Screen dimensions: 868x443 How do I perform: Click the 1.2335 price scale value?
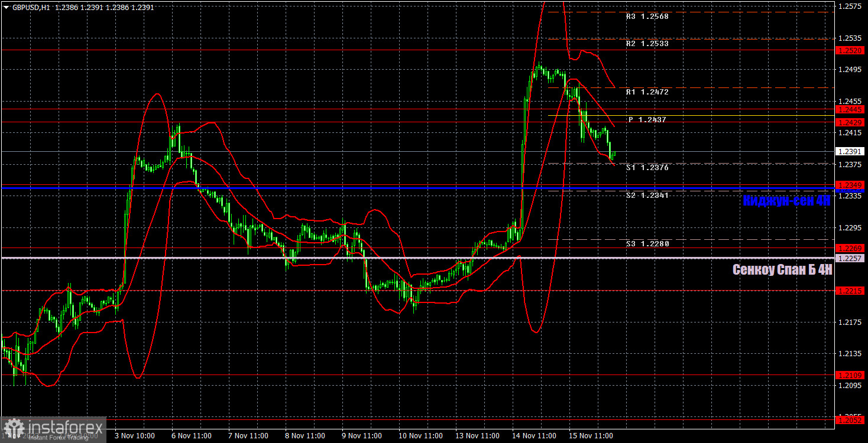[x=850, y=196]
